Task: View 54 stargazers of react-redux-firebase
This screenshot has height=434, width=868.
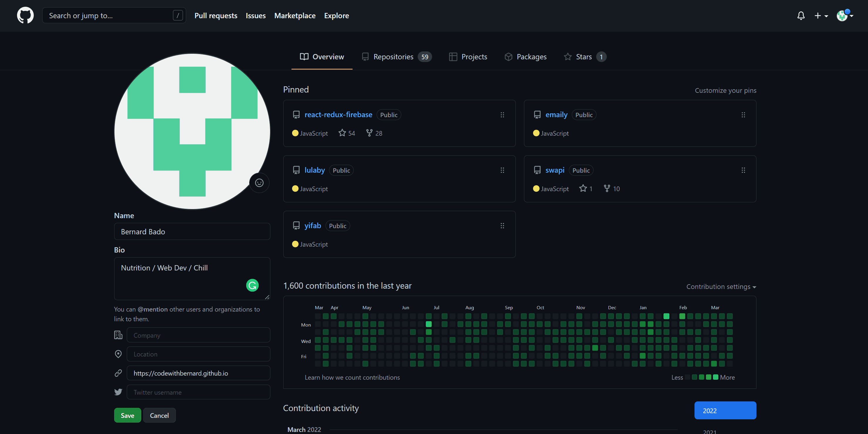Action: tap(347, 133)
